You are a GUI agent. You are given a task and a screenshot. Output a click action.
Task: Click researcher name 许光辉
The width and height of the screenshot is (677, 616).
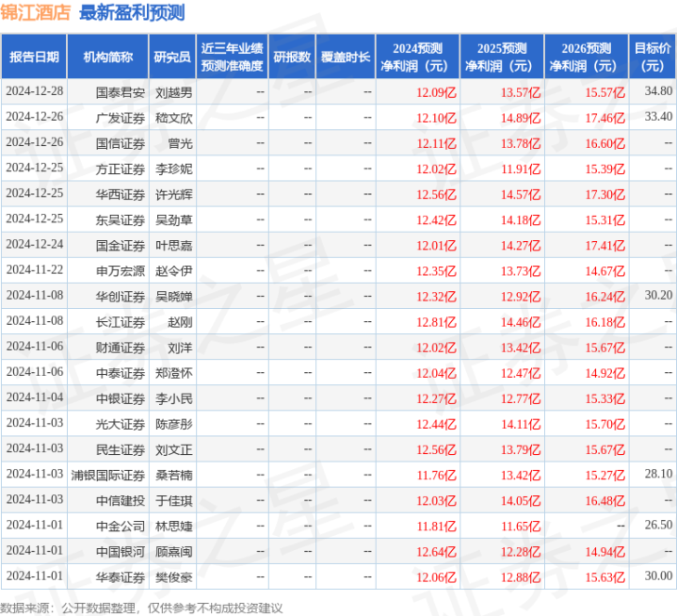(174, 194)
